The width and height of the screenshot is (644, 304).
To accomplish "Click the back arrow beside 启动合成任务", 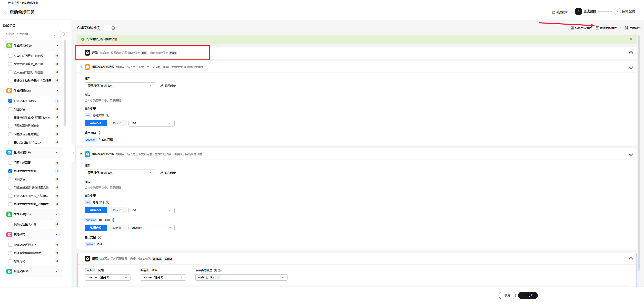I will coord(5,12).
